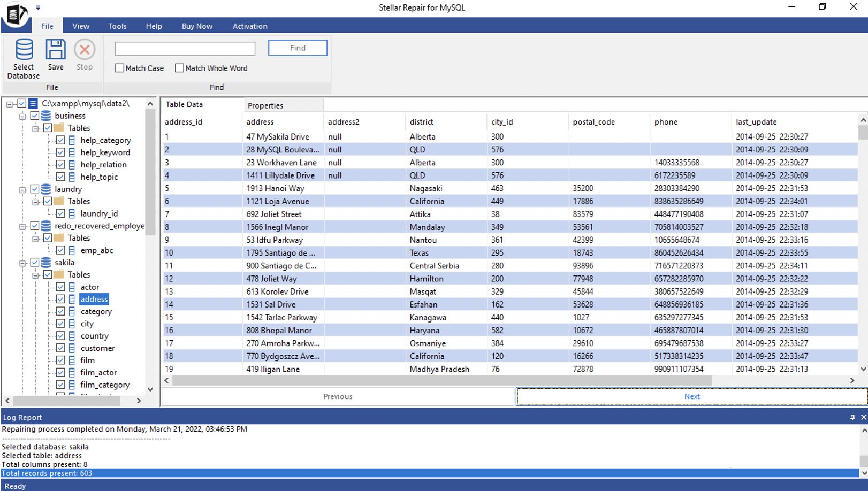
Task: Click the Find button
Action: pos(297,48)
